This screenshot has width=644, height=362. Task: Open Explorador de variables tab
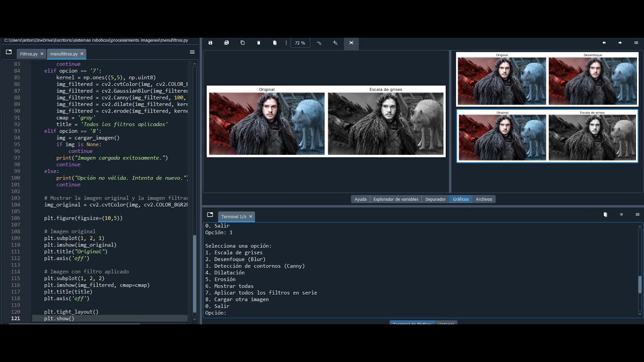point(396,199)
